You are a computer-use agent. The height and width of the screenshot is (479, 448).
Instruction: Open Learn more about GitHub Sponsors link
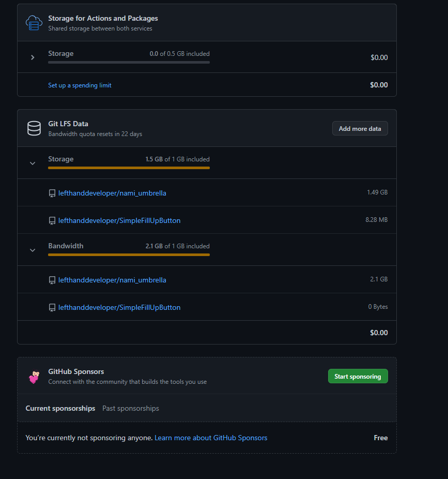point(211,438)
